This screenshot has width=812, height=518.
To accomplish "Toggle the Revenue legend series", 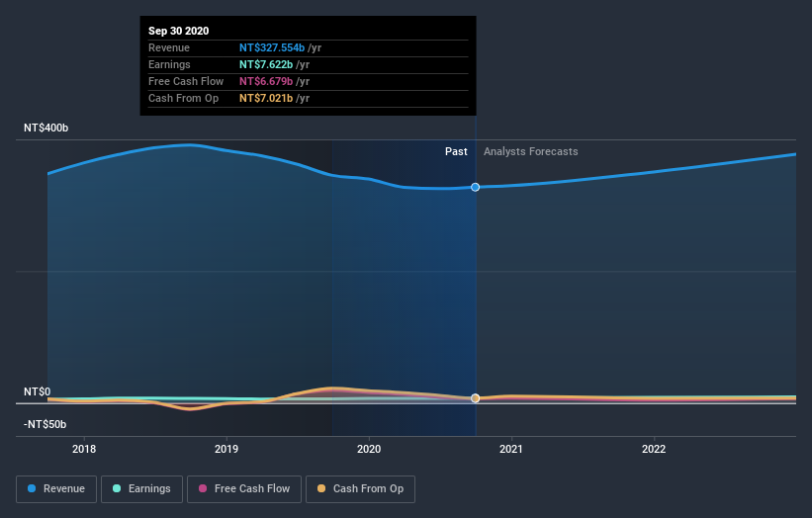I will [56, 489].
